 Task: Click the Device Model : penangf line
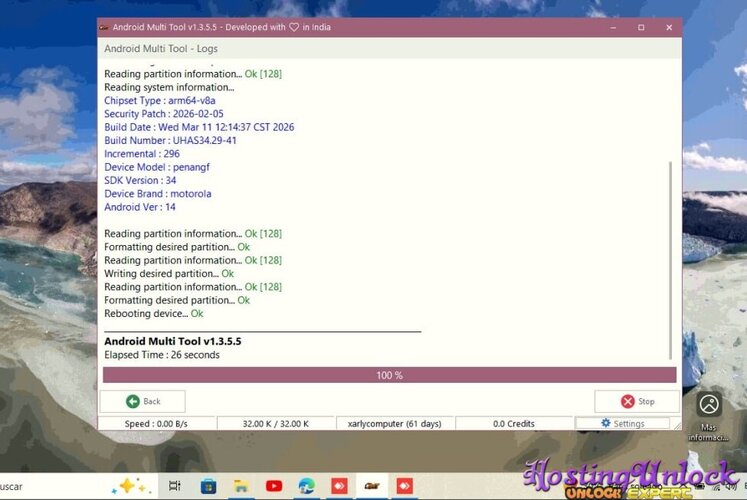[x=157, y=167]
